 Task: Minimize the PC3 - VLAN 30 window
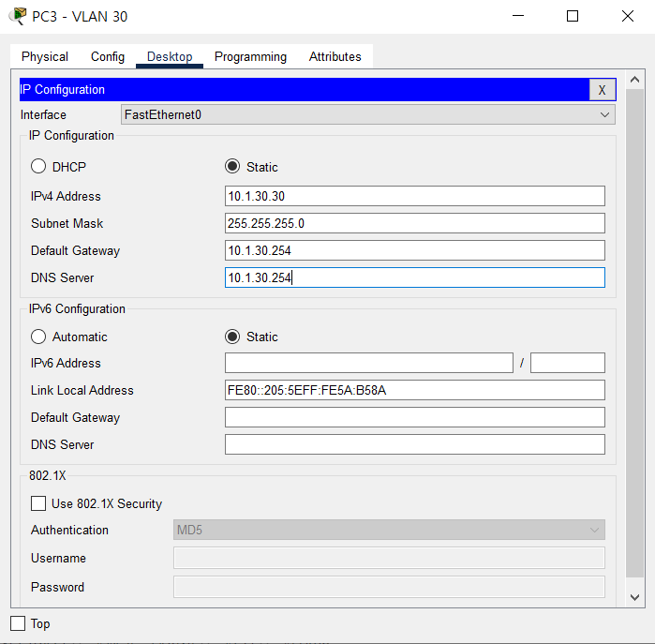pyautogui.click(x=518, y=16)
